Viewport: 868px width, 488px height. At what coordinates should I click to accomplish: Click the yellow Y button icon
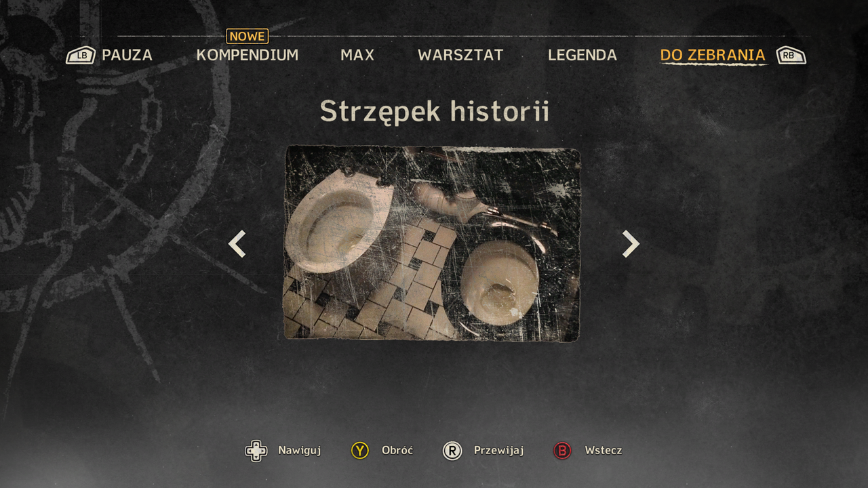coord(359,451)
